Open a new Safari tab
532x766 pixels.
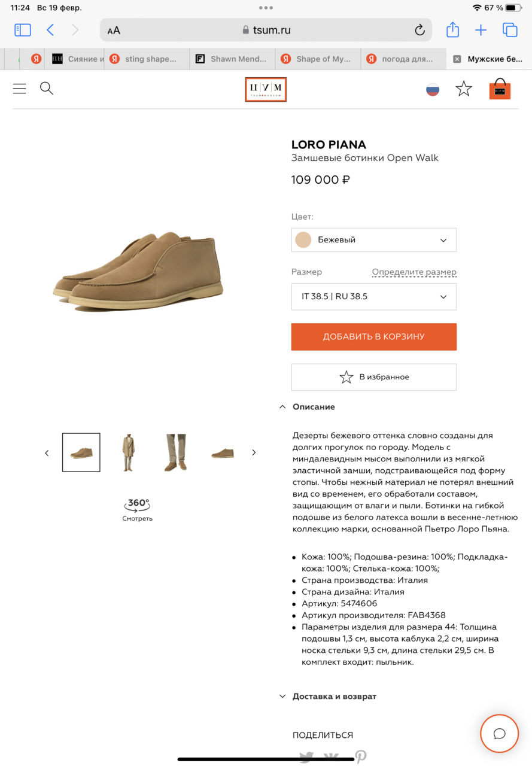coord(481,30)
